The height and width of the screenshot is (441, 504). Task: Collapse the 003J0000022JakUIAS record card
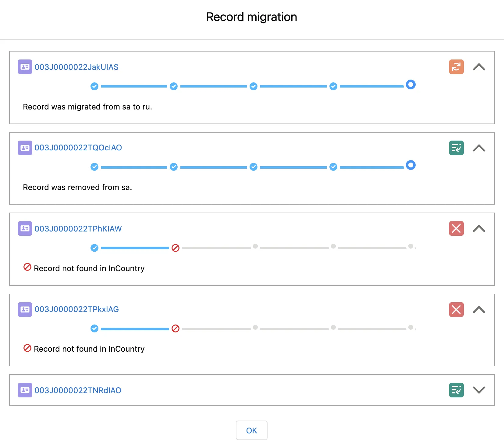click(x=479, y=67)
